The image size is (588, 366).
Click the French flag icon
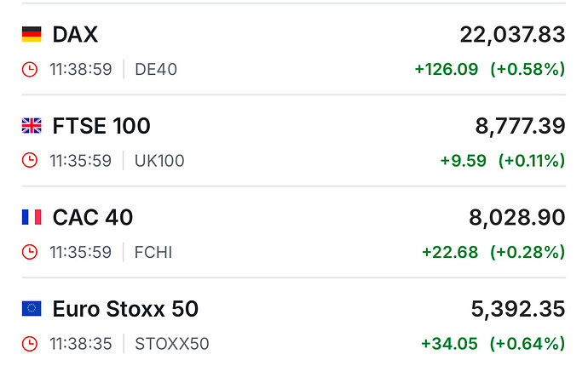click(32, 217)
